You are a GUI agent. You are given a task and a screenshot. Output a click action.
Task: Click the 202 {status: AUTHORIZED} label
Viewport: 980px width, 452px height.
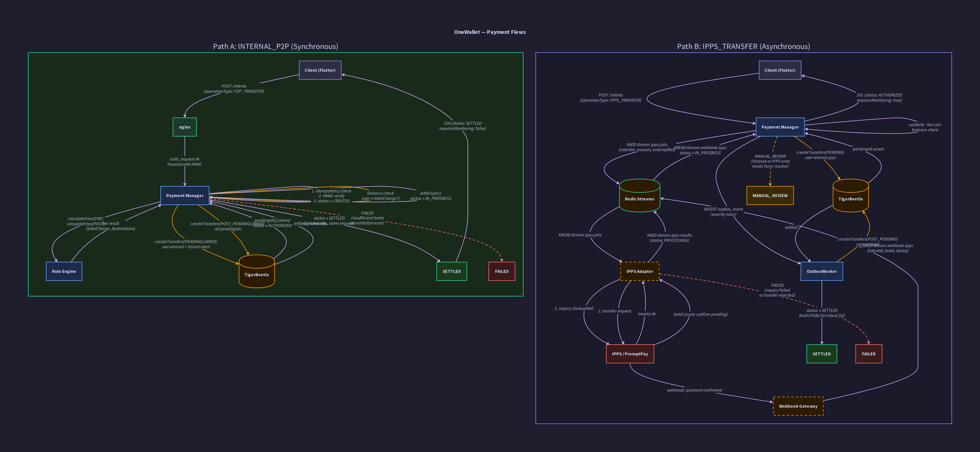pyautogui.click(x=879, y=98)
